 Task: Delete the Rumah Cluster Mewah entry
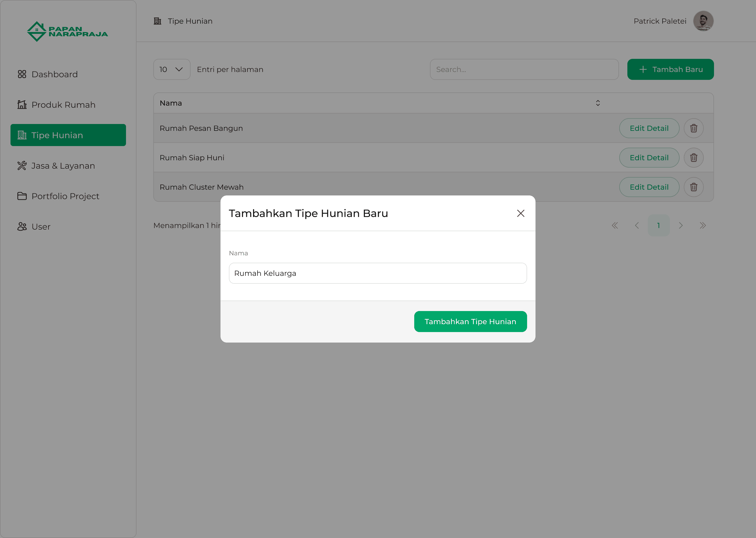click(x=694, y=187)
